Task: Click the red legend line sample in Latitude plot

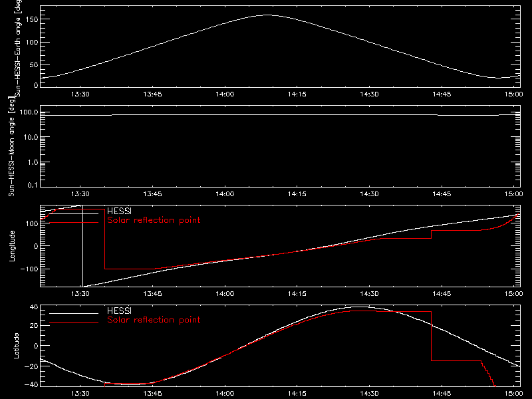Action: click(x=74, y=323)
